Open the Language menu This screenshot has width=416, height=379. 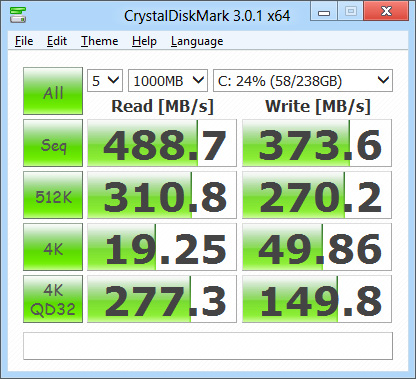coord(197,41)
